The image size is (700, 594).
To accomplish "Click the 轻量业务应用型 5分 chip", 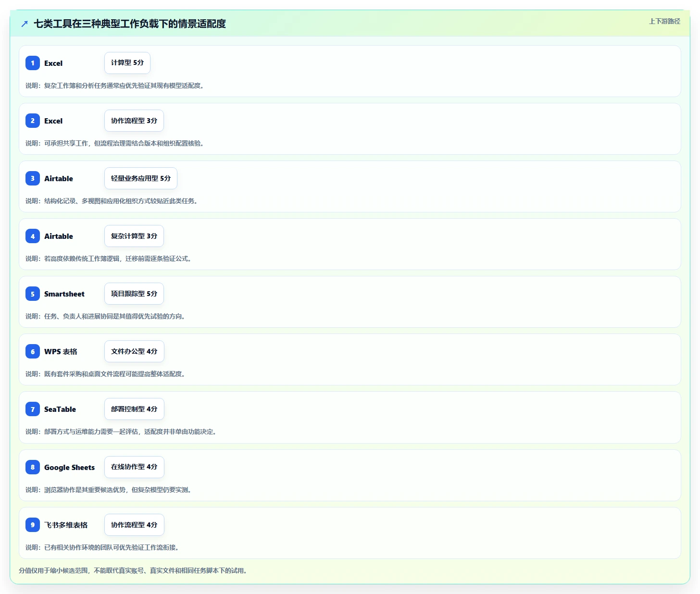I will coord(141,178).
